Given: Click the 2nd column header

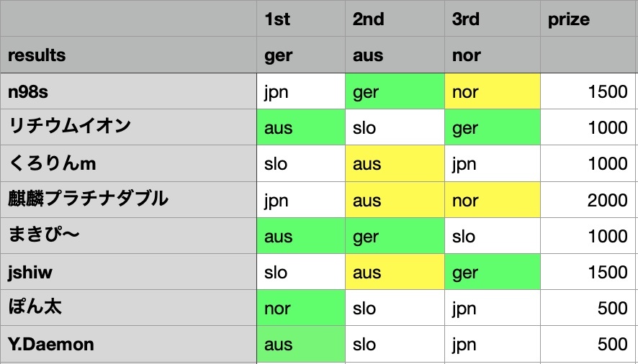Looking at the screenshot, I should pos(395,19).
